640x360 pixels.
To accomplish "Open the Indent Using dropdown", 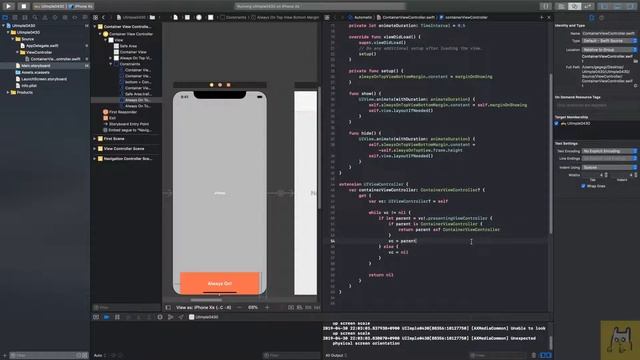I will coord(609,167).
